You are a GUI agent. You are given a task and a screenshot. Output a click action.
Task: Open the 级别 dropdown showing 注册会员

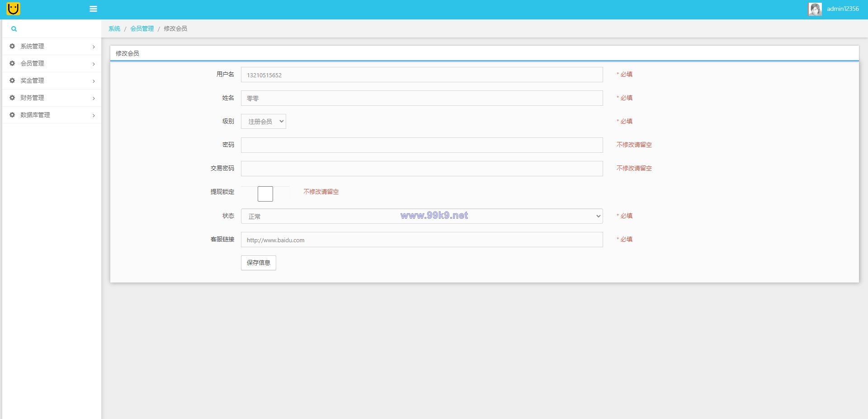tap(264, 121)
